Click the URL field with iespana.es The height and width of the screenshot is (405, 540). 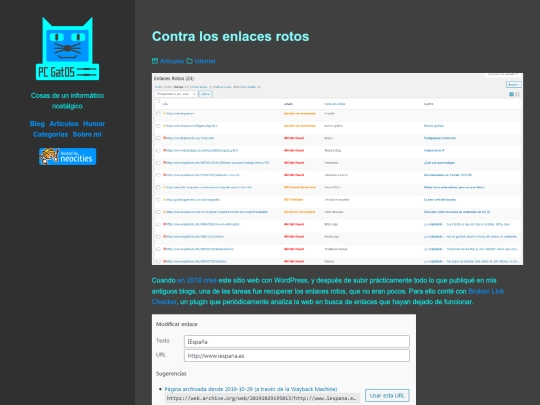tap(297, 356)
